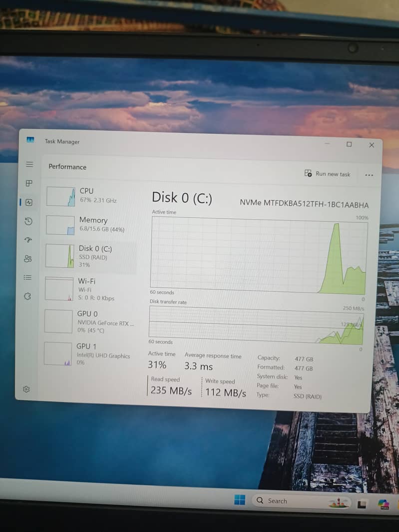
Task: Select the Wi-Fi performance entry
Action: tap(90, 289)
